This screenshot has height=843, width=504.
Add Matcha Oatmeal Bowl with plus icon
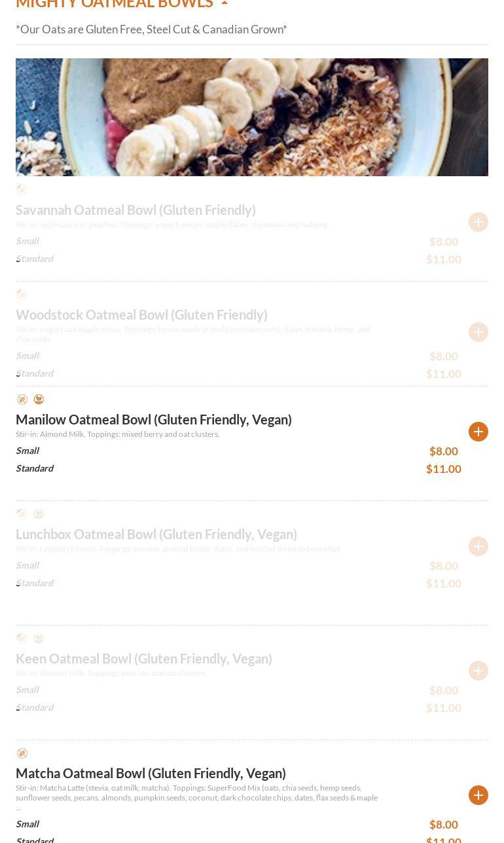coord(478,795)
